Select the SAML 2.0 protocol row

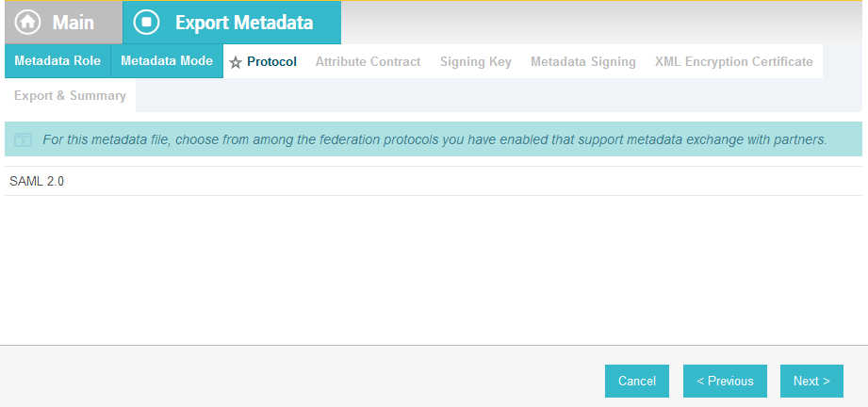point(434,181)
